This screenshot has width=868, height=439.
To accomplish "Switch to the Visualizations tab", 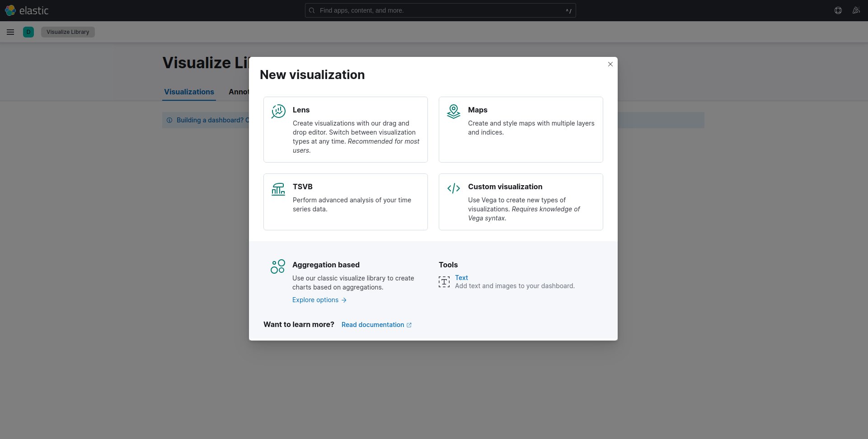I will 189,92.
